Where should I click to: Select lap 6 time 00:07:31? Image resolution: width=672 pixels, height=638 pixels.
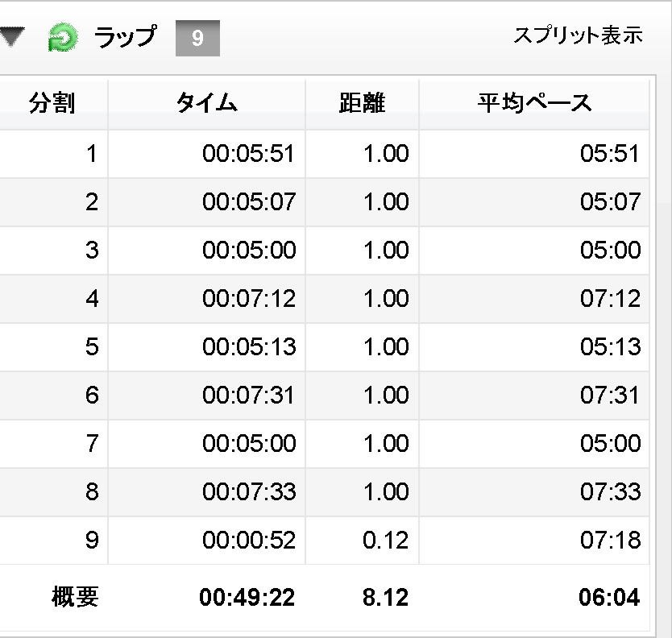tap(248, 395)
